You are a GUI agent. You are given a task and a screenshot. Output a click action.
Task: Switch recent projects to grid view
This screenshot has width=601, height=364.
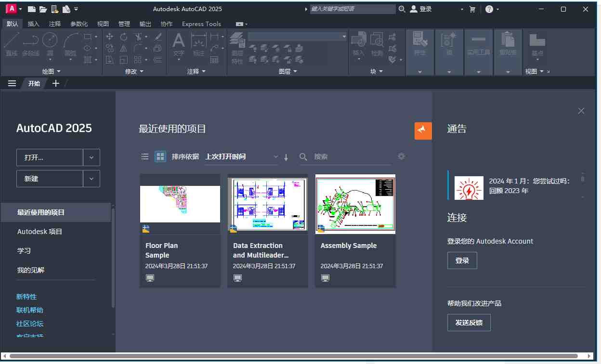[x=160, y=156]
